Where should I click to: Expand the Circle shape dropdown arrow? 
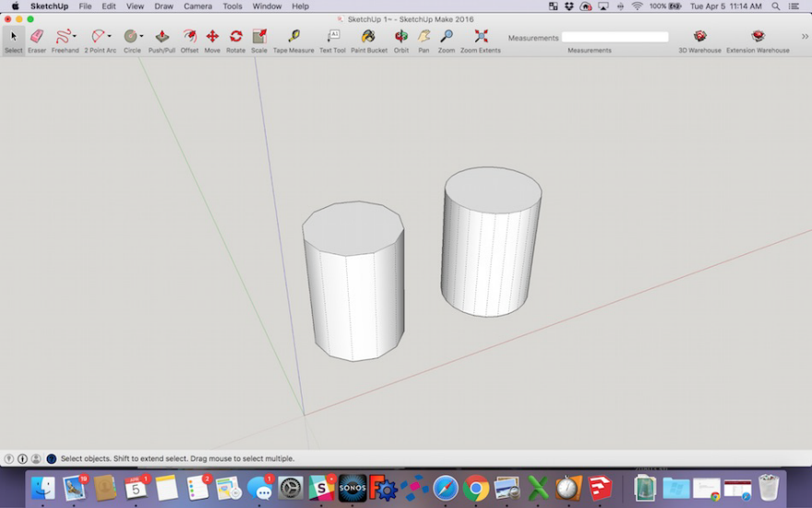[141, 37]
